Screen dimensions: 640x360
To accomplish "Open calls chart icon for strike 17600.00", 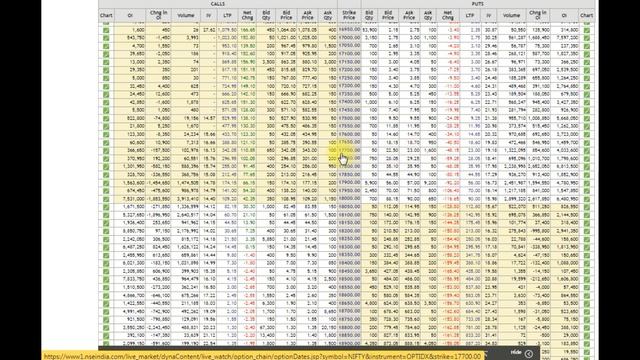I will [106, 134].
